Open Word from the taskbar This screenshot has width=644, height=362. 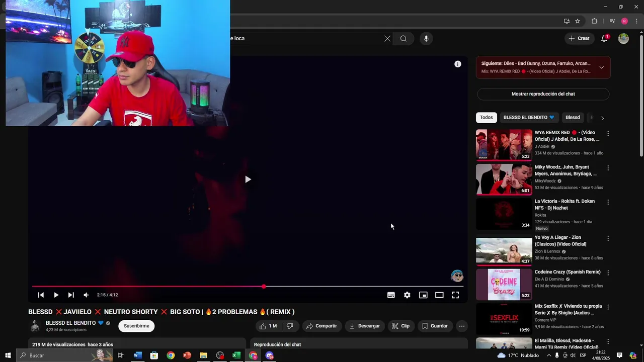coord(137,355)
